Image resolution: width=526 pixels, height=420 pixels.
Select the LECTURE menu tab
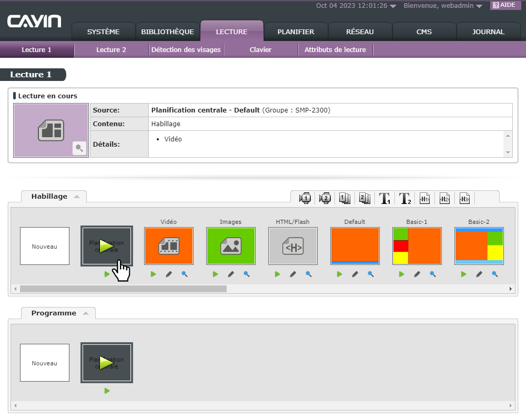[231, 31]
